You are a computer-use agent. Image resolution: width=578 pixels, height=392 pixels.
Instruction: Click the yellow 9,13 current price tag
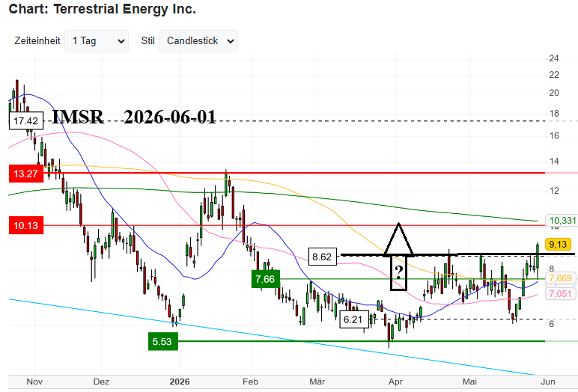558,245
